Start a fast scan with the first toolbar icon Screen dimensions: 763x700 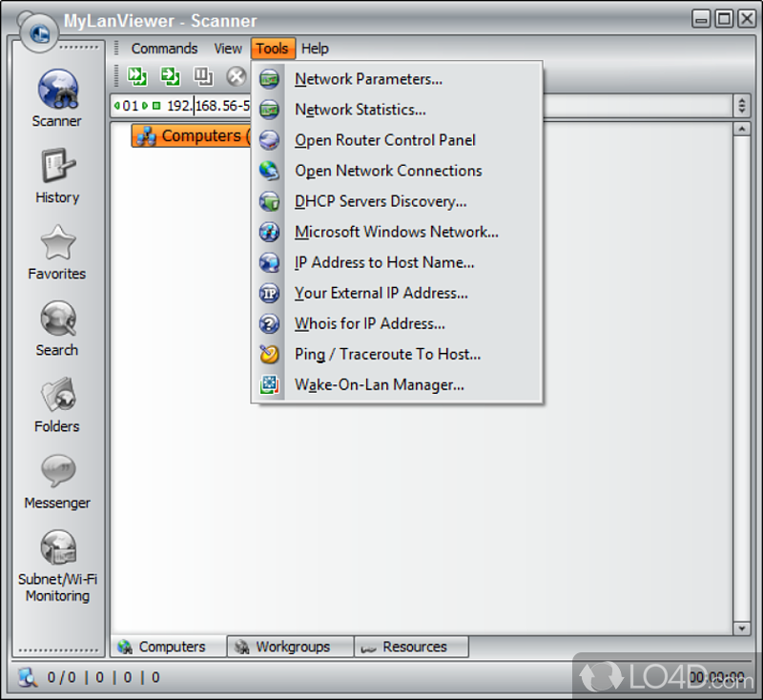pyautogui.click(x=136, y=76)
